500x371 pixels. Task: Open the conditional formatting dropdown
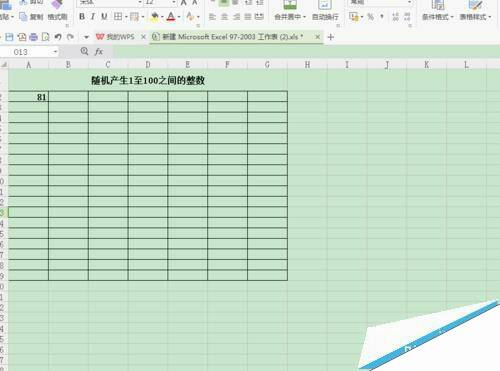coord(438,11)
